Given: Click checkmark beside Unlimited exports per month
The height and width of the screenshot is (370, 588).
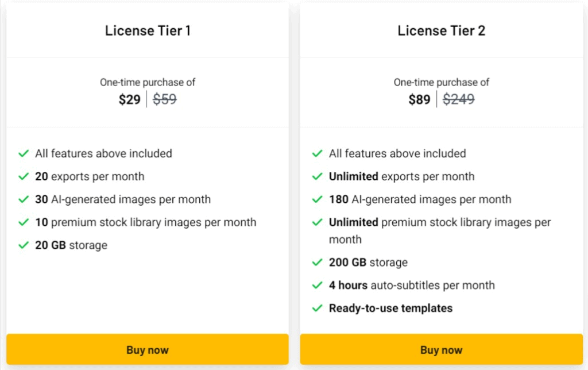Looking at the screenshot, I should [317, 176].
